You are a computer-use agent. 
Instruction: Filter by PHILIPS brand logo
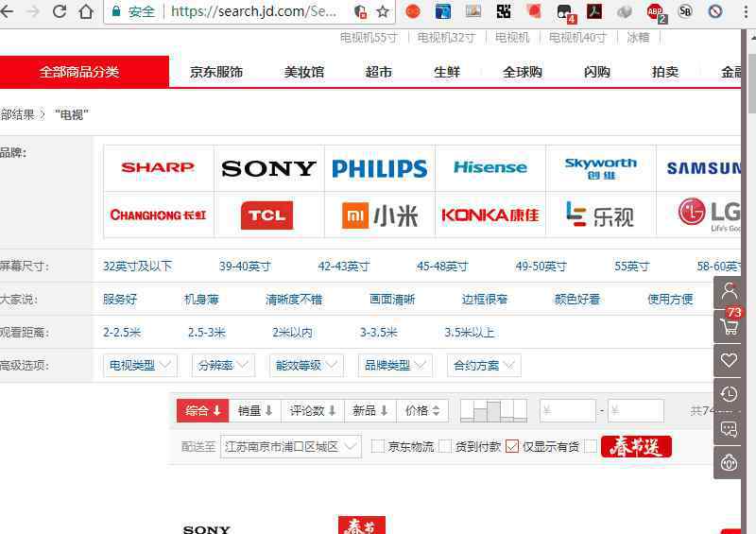pyautogui.click(x=380, y=168)
